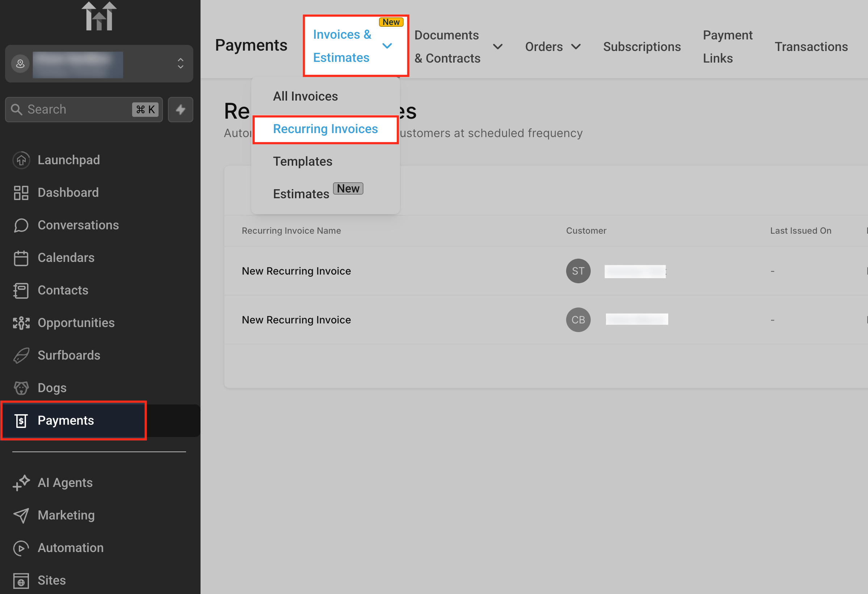Collapse the Invoices & Estimates dropdown

pyautogui.click(x=387, y=46)
